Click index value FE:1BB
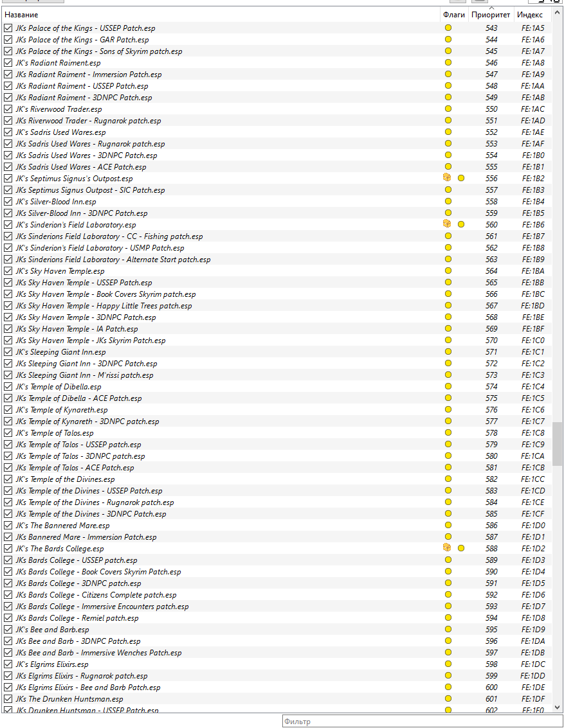The image size is (564, 728). coord(533,282)
